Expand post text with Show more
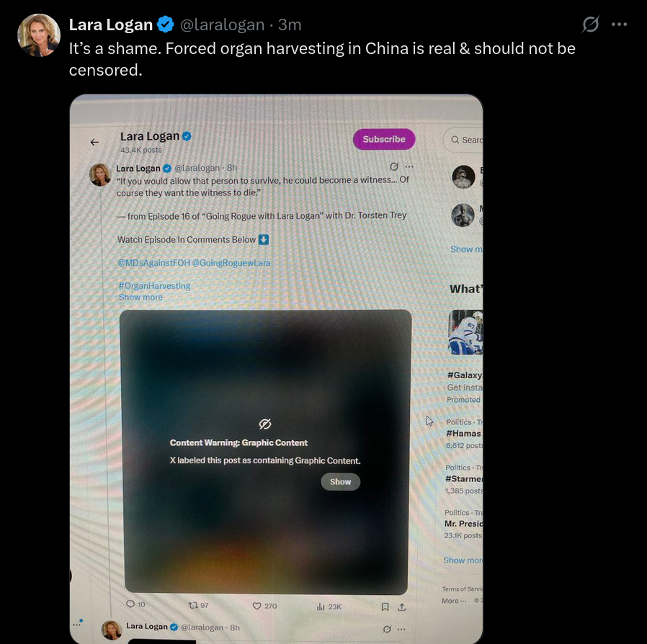Image resolution: width=647 pixels, height=644 pixels. pyautogui.click(x=140, y=297)
